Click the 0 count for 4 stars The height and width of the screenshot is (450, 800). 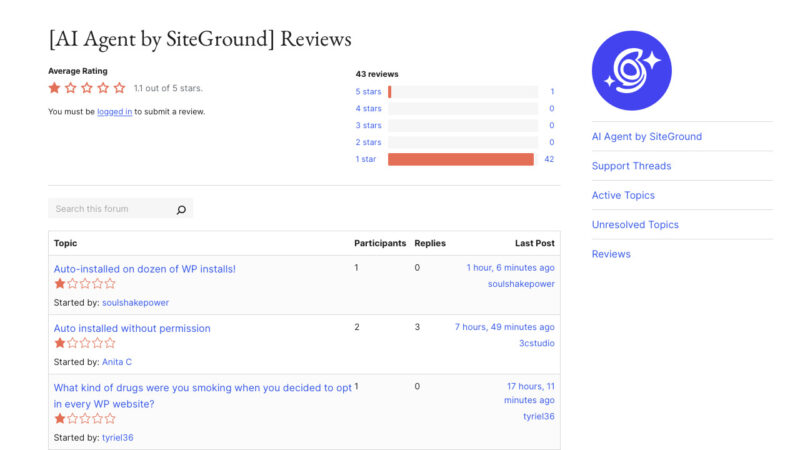(552, 109)
